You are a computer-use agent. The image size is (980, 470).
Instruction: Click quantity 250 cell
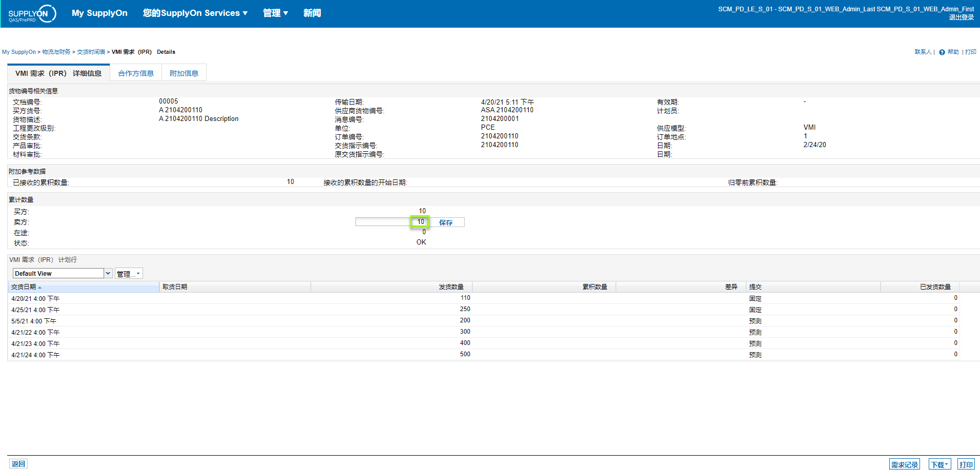[x=465, y=309]
